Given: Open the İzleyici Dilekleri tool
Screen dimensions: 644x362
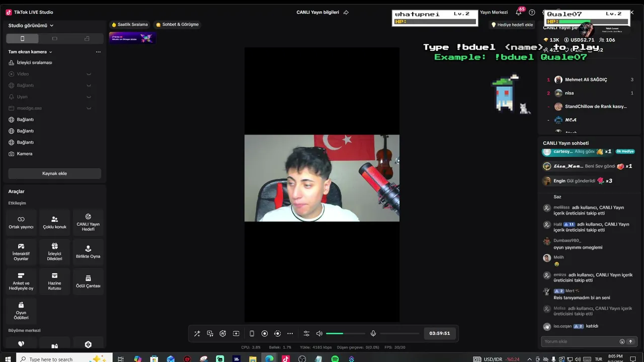Looking at the screenshot, I should tap(54, 252).
